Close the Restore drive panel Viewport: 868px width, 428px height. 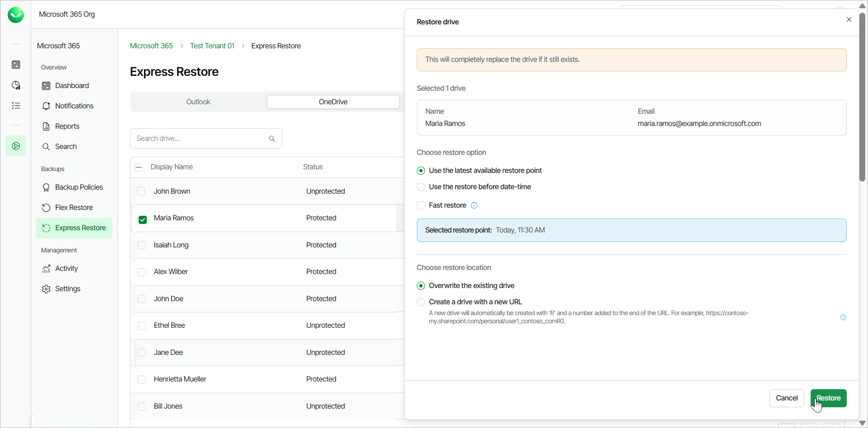(849, 19)
